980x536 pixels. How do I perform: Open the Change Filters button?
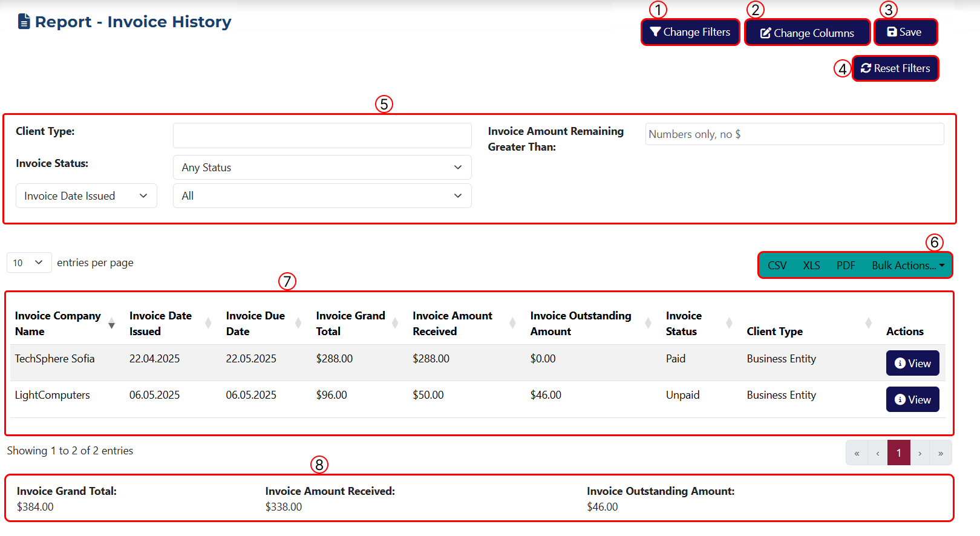coord(690,32)
